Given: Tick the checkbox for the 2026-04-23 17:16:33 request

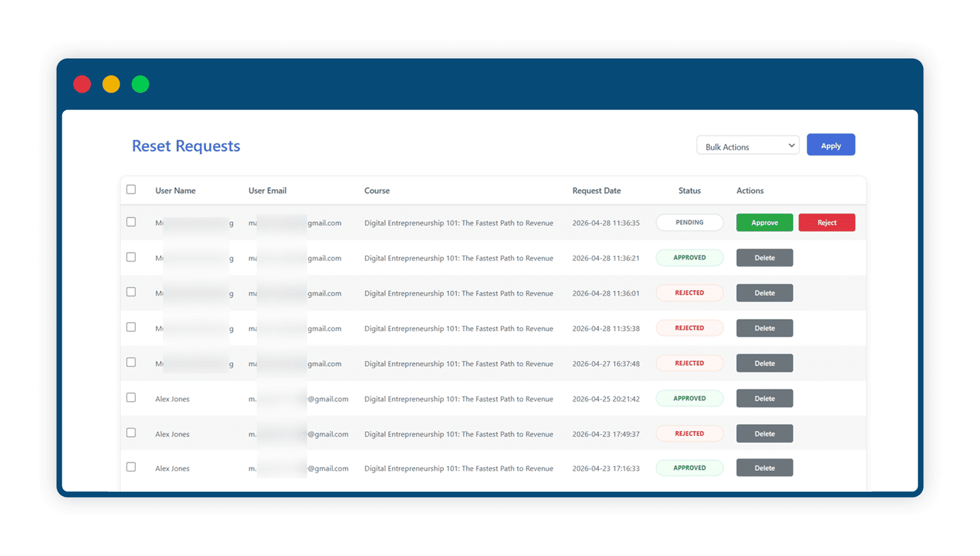Looking at the screenshot, I should 131,467.
